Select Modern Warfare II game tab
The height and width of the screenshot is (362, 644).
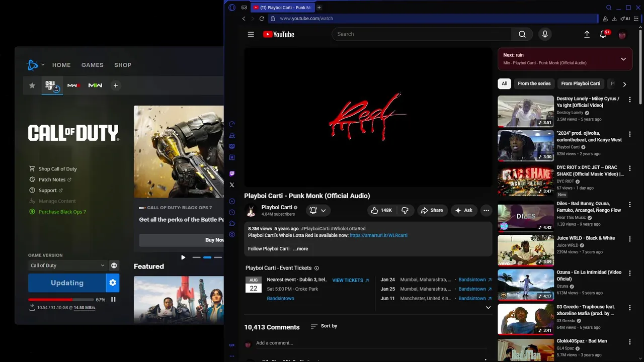click(95, 85)
